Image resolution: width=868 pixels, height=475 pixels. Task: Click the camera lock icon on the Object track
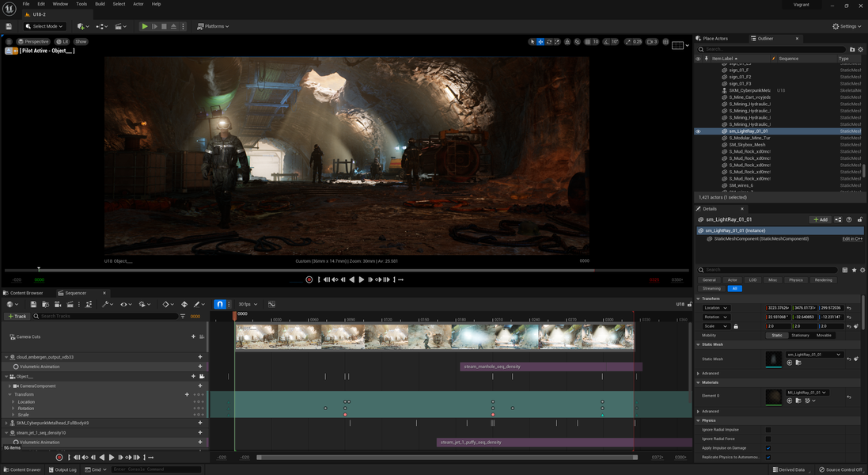pyautogui.click(x=202, y=377)
